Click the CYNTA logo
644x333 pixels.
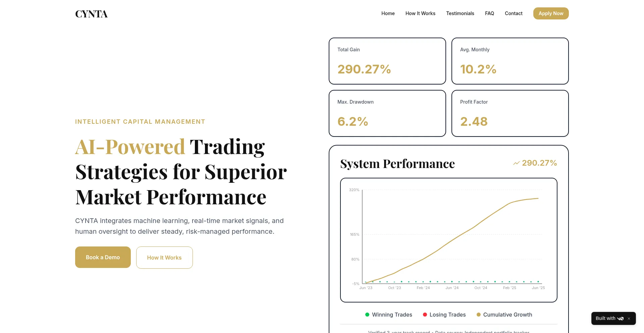tap(91, 14)
